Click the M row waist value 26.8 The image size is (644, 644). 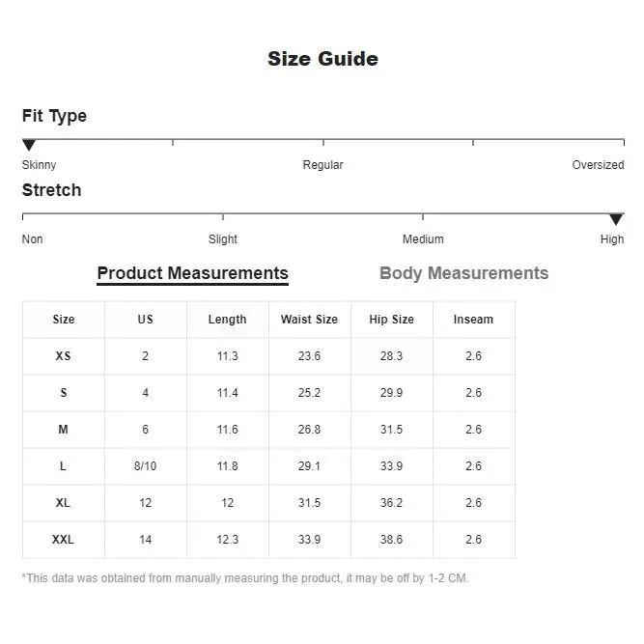click(x=309, y=430)
